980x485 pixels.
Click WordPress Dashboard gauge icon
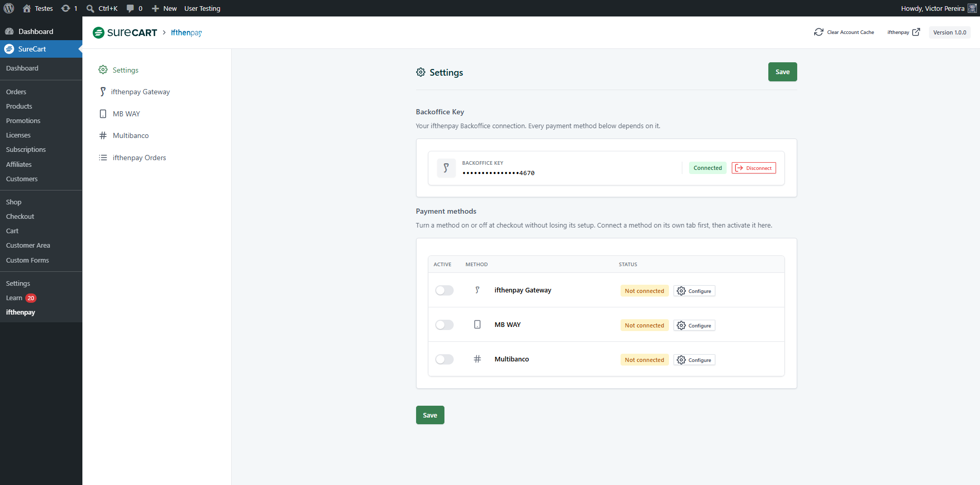pyautogui.click(x=9, y=31)
